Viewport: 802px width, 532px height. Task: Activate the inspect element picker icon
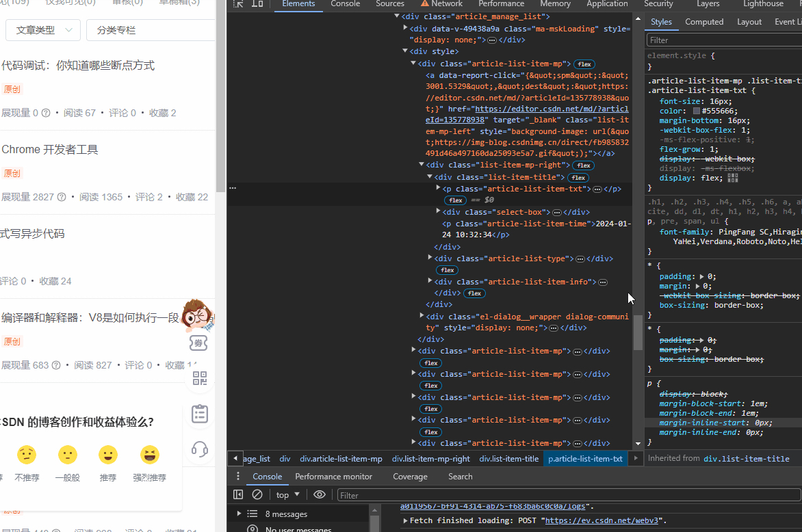tap(238, 4)
